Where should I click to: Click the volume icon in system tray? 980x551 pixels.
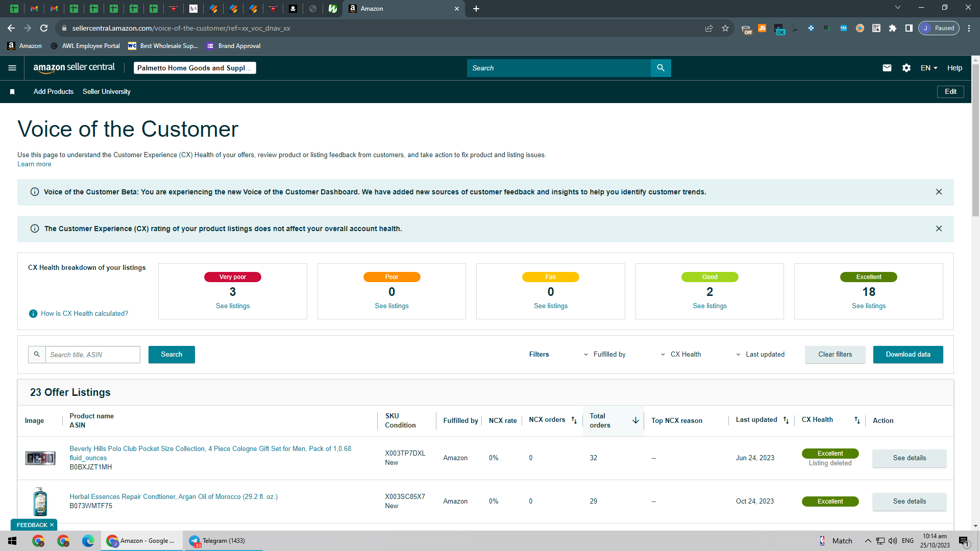893,541
